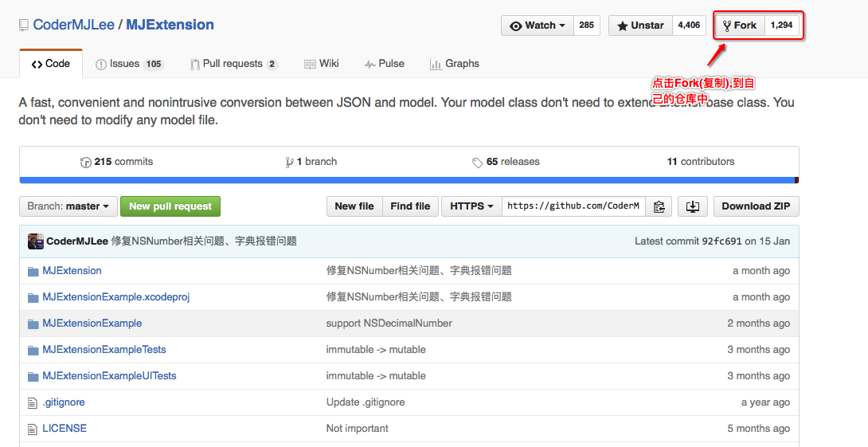868x447 pixels.
Task: Click the clone in desktop icon button
Action: (693, 206)
